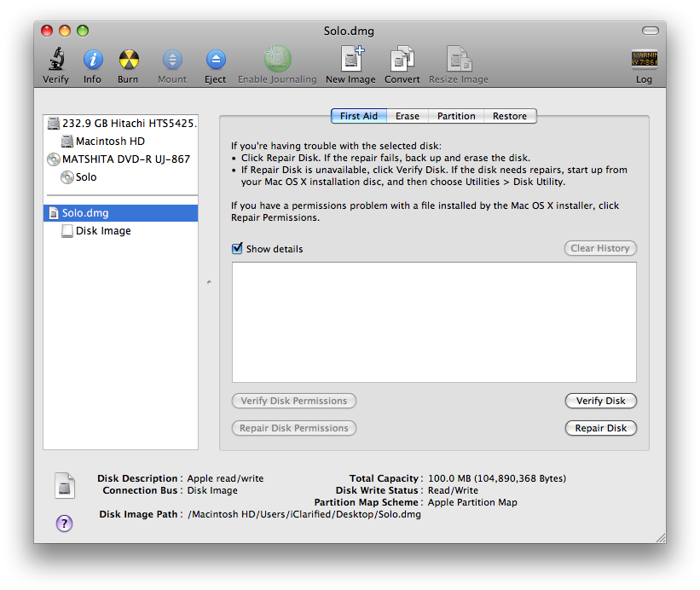
Task: Create a New Image from toolbar
Action: pyautogui.click(x=350, y=61)
